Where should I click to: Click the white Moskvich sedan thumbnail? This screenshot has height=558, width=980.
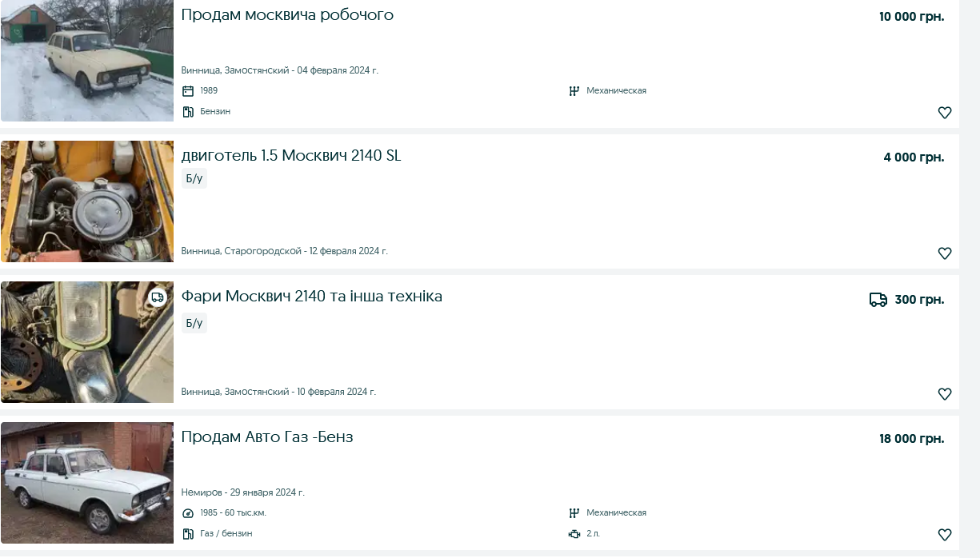tap(86, 483)
